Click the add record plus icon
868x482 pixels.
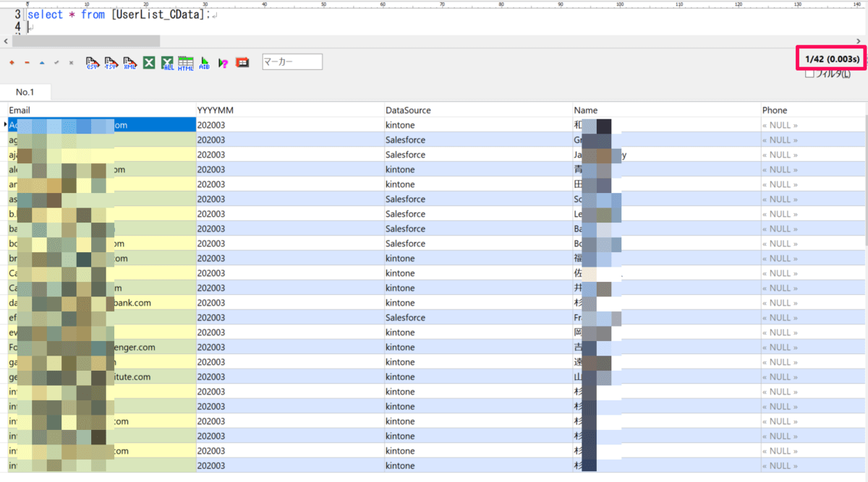click(x=12, y=63)
